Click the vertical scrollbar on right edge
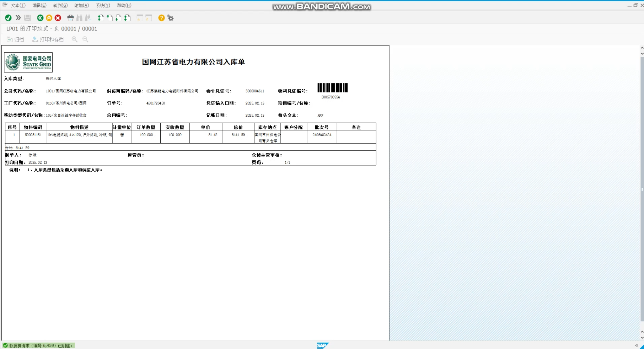The width and height of the screenshot is (644, 349). pyautogui.click(x=642, y=188)
